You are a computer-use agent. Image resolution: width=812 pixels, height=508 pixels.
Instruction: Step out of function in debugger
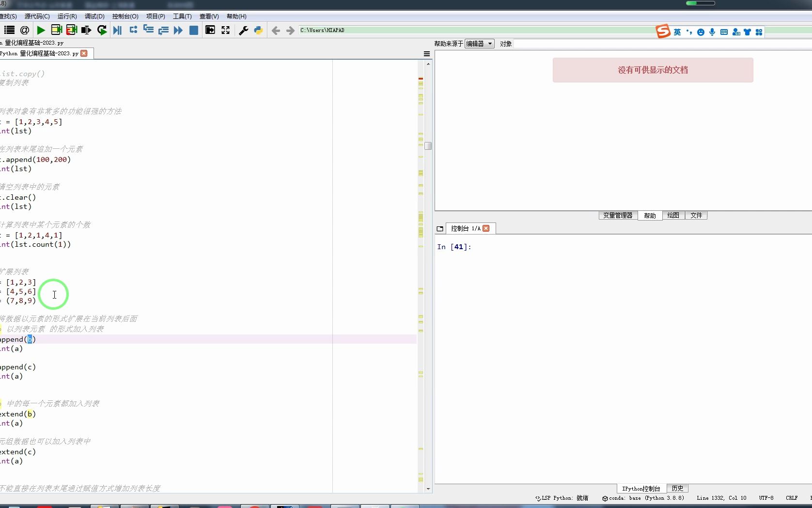pos(163,30)
